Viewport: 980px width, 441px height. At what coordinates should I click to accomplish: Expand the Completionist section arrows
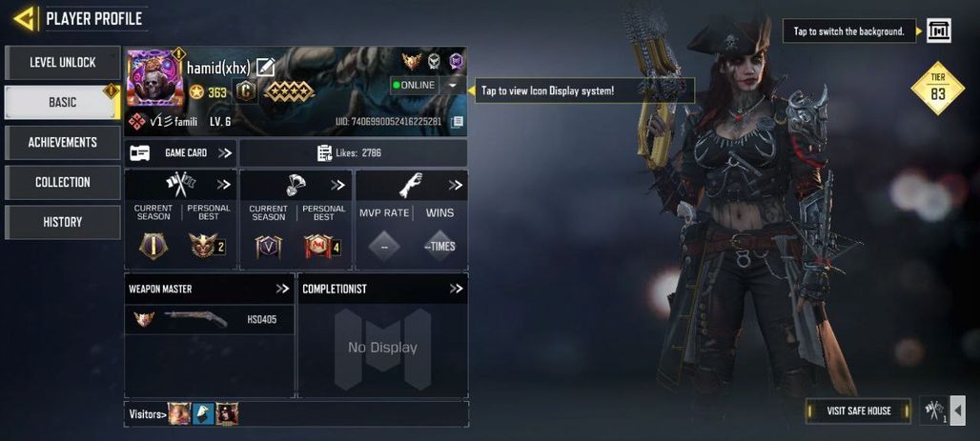[x=457, y=289]
